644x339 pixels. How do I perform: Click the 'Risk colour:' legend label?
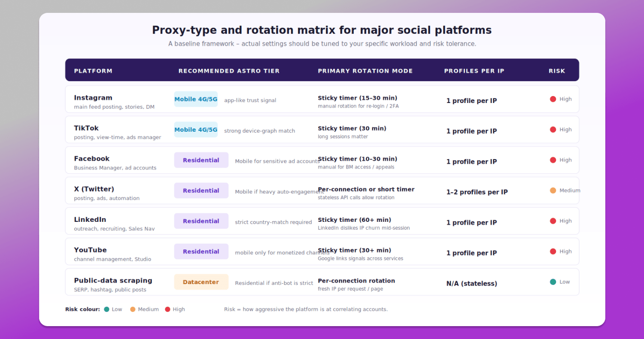pyautogui.click(x=82, y=309)
